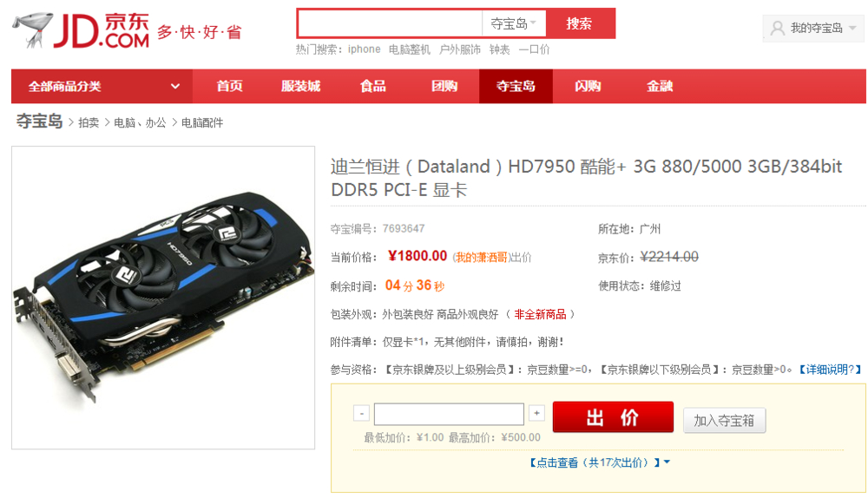
Task: Expand the 全部商品分类 category menu
Action: [102, 86]
